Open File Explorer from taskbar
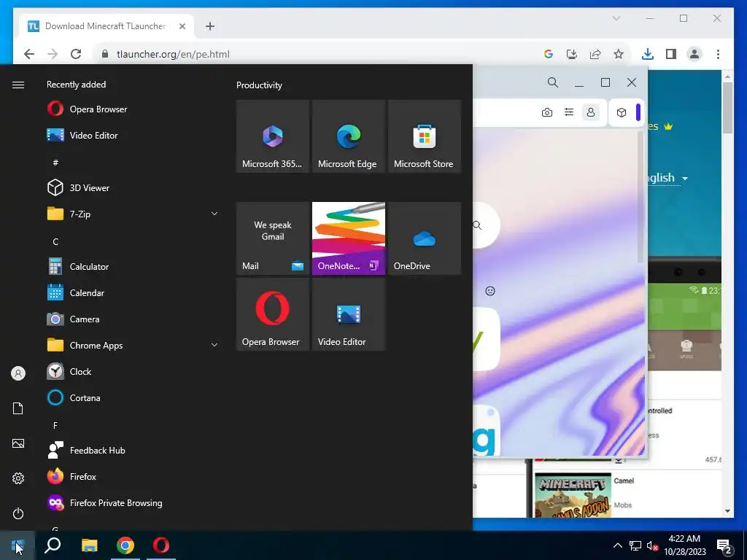 pyautogui.click(x=90, y=545)
